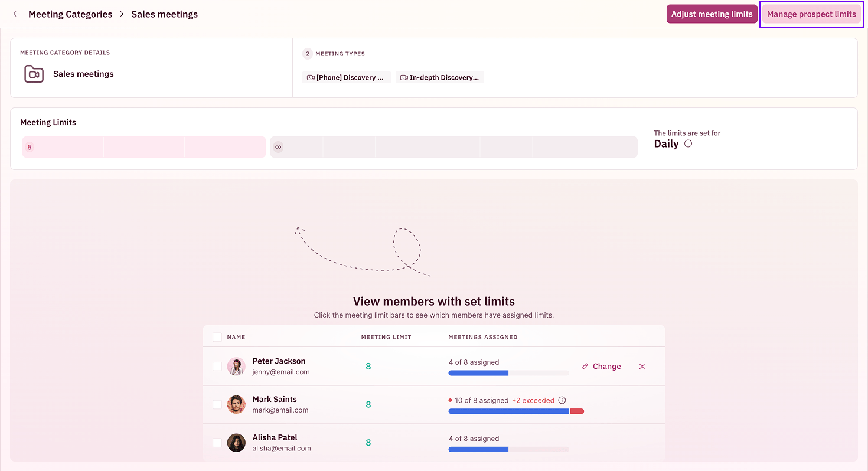Click Peter Jackson's assigned progress bar
868x471 pixels.
[508, 373]
